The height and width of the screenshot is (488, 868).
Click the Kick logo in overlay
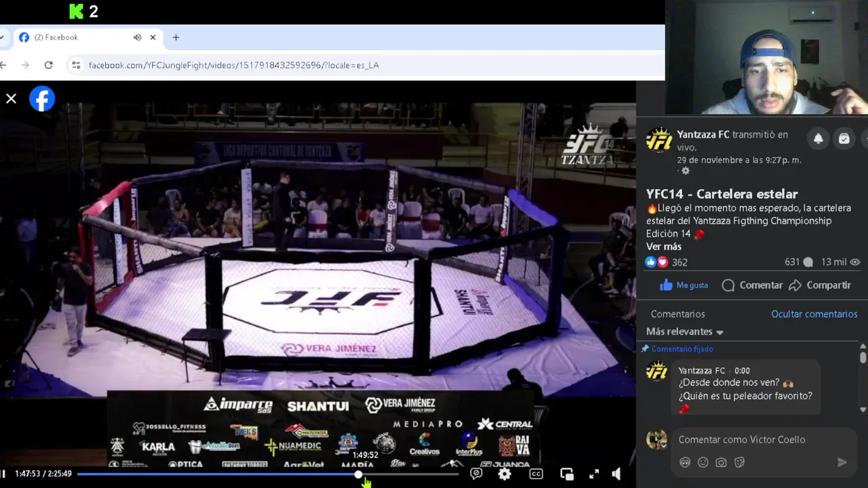pos(77,11)
